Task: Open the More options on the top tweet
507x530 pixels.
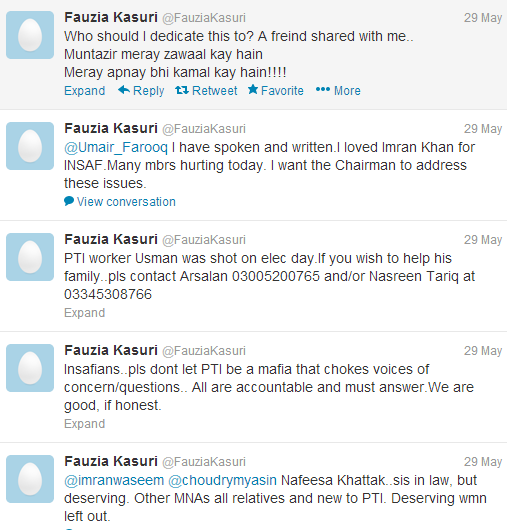Action: 338,91
